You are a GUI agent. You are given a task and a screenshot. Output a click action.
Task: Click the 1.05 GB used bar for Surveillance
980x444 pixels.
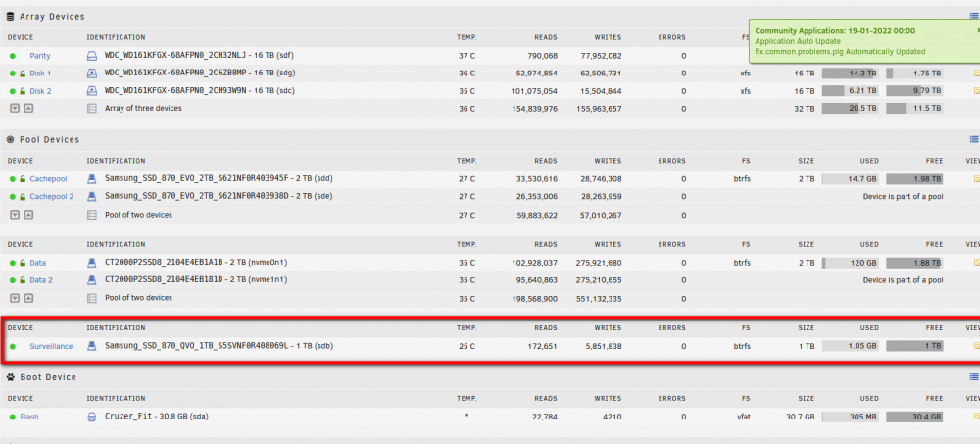coord(850,346)
